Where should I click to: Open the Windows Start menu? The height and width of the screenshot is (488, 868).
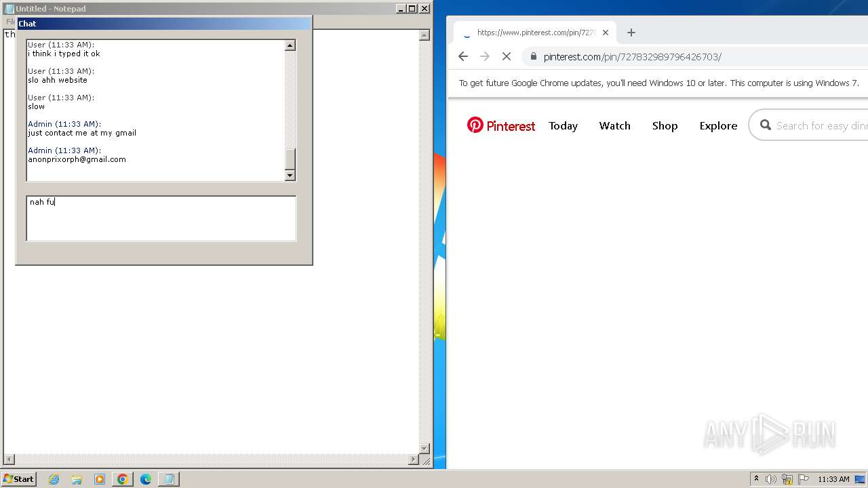19,479
